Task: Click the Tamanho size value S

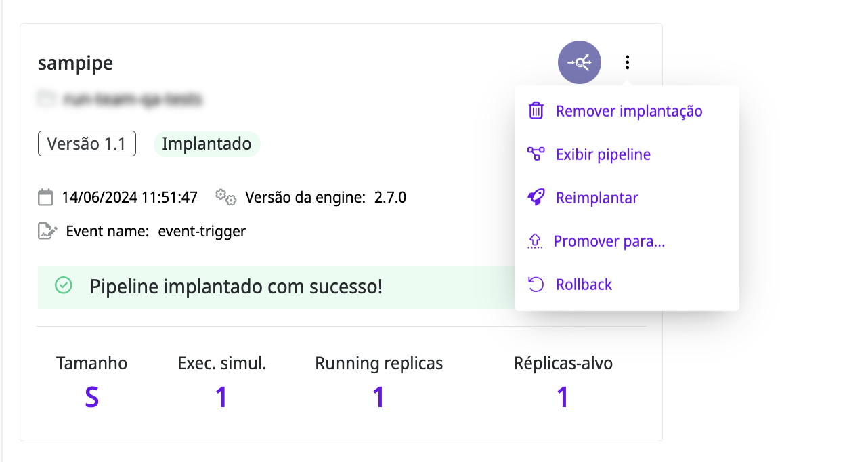Action: click(x=91, y=397)
